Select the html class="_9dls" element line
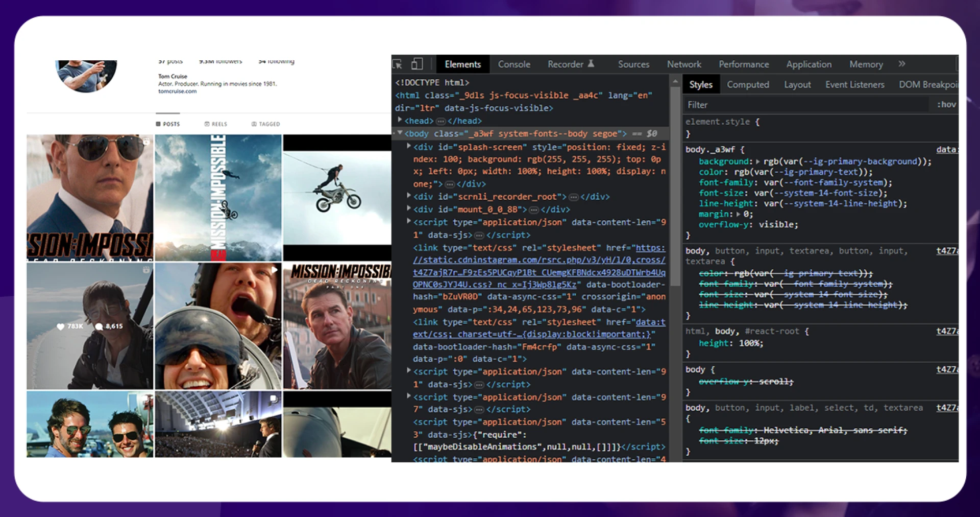 click(524, 102)
